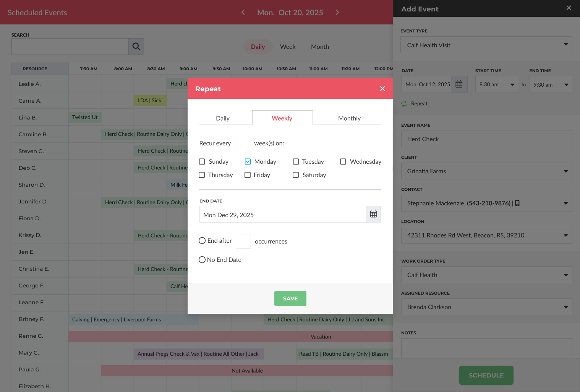Open event Date calendar picker
This screenshot has height=392, width=580.
[459, 84]
